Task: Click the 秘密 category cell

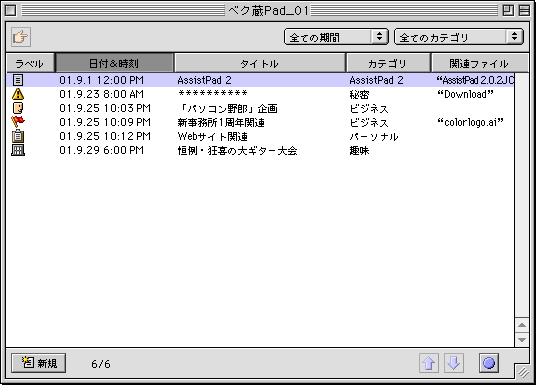Action: click(359, 94)
